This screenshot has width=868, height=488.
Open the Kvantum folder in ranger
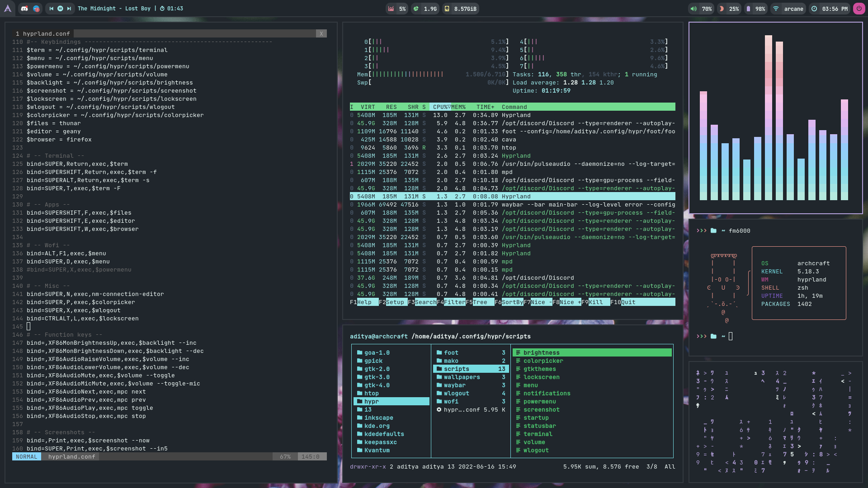coord(392,450)
